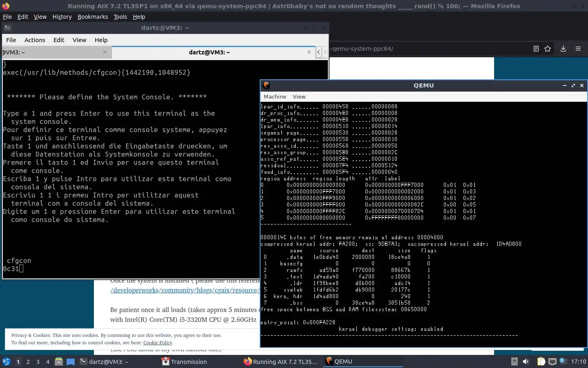Open terminal File menu
This screenshot has width=588, height=368.
(x=11, y=40)
